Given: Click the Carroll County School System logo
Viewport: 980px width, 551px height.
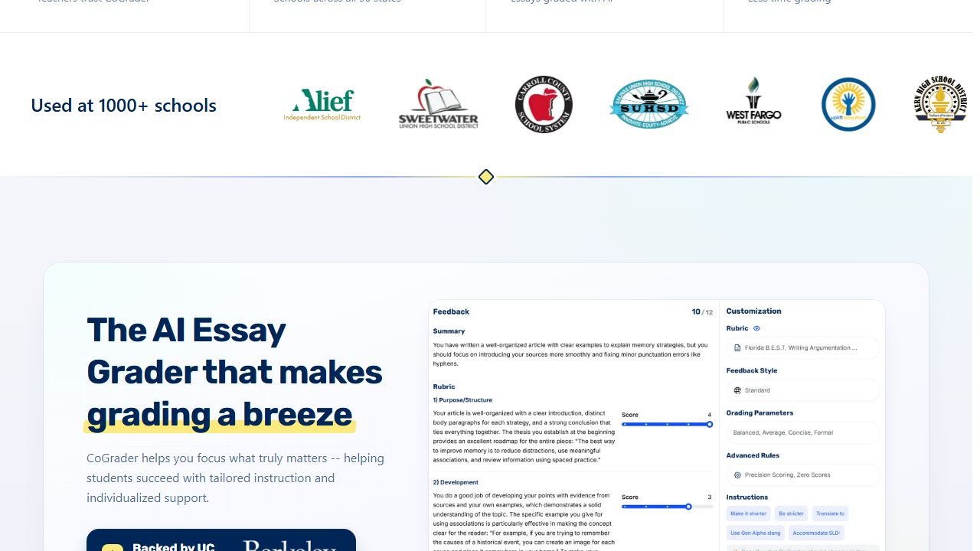Looking at the screenshot, I should (x=544, y=105).
